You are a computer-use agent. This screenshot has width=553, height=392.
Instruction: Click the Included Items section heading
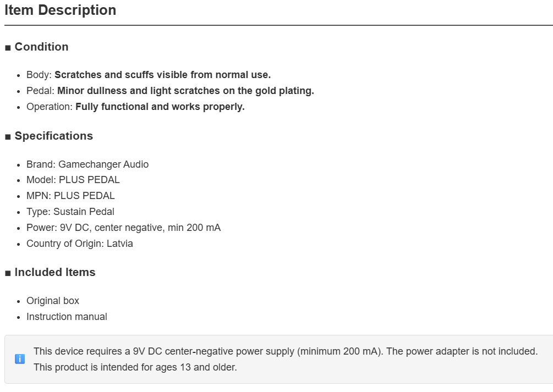55,273
